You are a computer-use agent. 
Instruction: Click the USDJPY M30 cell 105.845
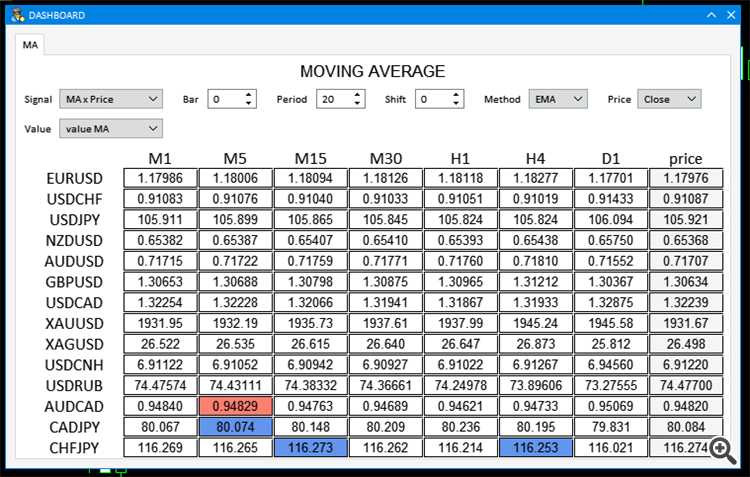click(x=386, y=220)
